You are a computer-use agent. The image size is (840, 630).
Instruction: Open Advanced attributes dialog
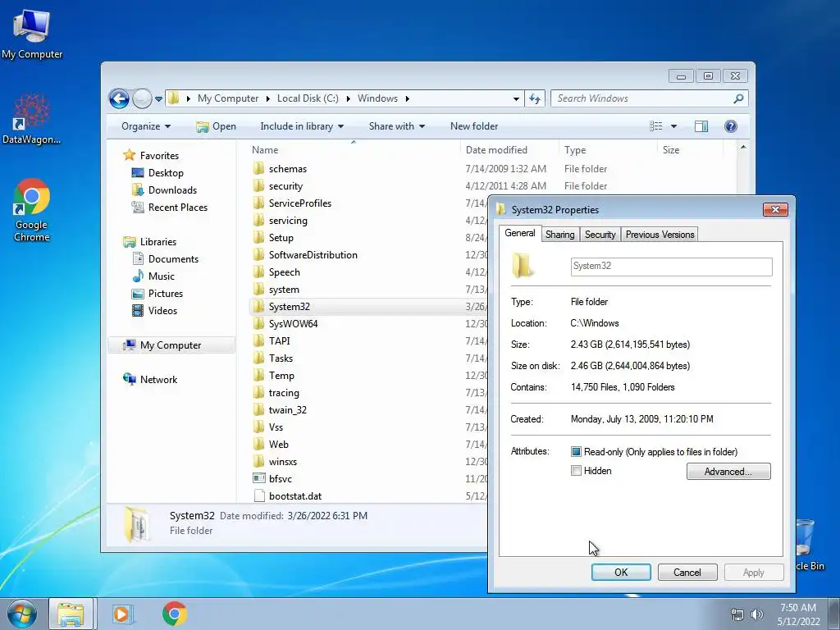click(x=728, y=472)
